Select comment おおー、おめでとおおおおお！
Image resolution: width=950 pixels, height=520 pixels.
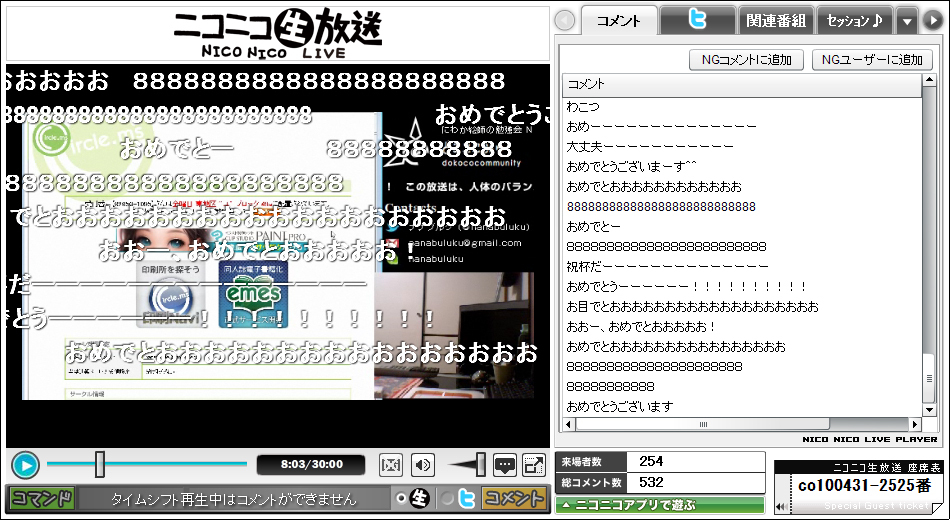click(x=742, y=327)
